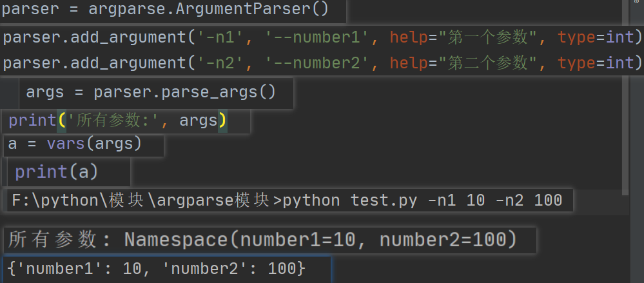Click the line 'parser = argparse.ArgumentParser()'
This screenshot has height=283, width=644.
165,9
